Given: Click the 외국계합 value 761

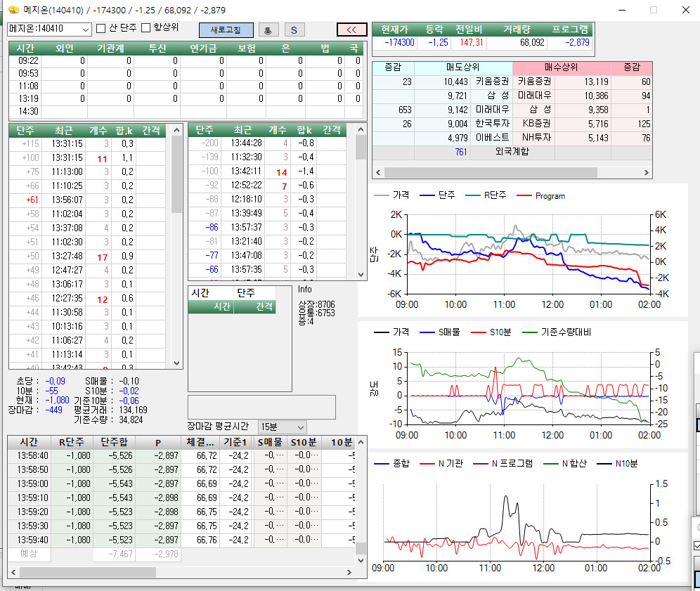Looking at the screenshot, I should [461, 152].
